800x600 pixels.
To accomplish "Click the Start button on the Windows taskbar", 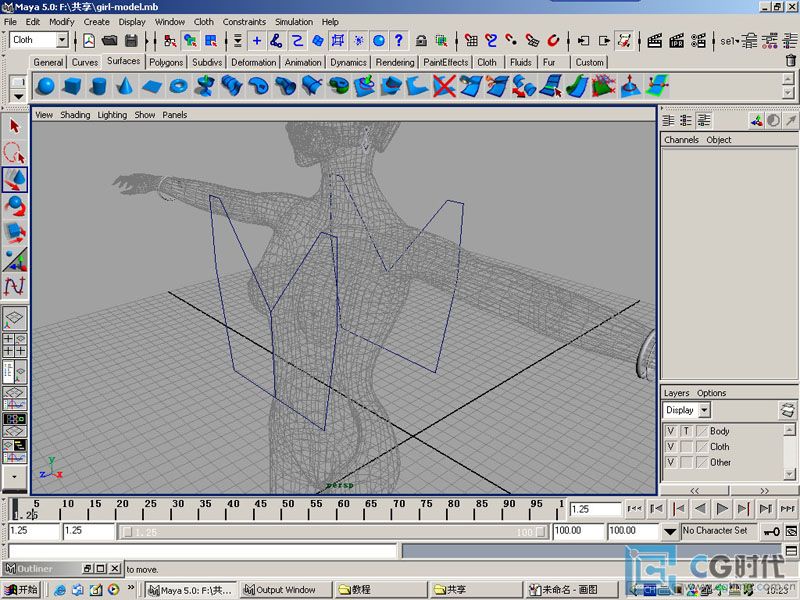I will tap(21, 590).
